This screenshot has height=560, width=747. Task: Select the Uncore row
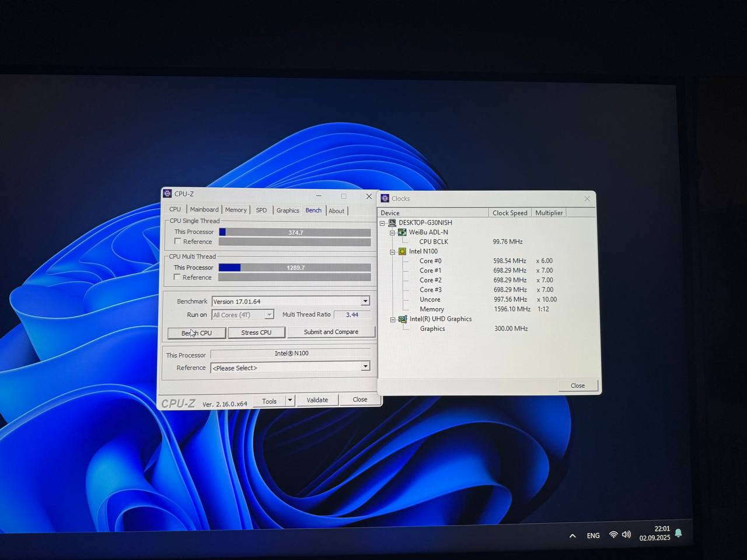point(430,299)
